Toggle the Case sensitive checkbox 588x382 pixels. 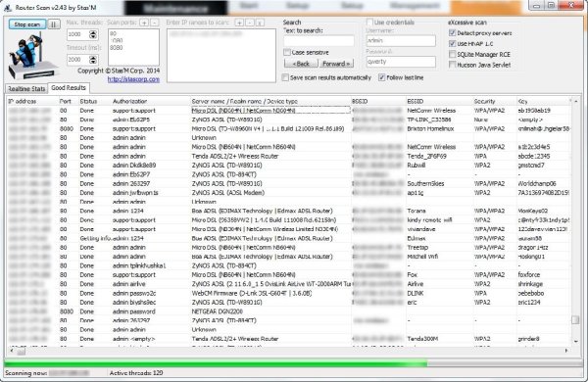(287, 53)
